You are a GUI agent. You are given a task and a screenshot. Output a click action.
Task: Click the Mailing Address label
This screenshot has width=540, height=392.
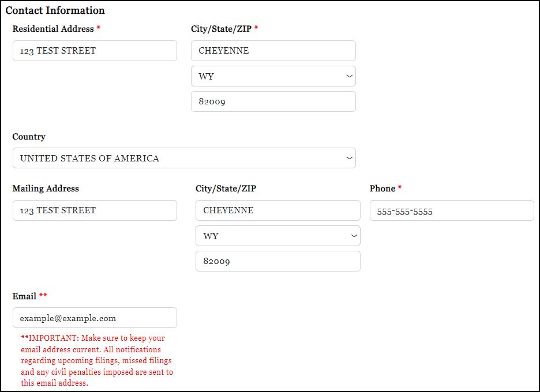(x=46, y=189)
